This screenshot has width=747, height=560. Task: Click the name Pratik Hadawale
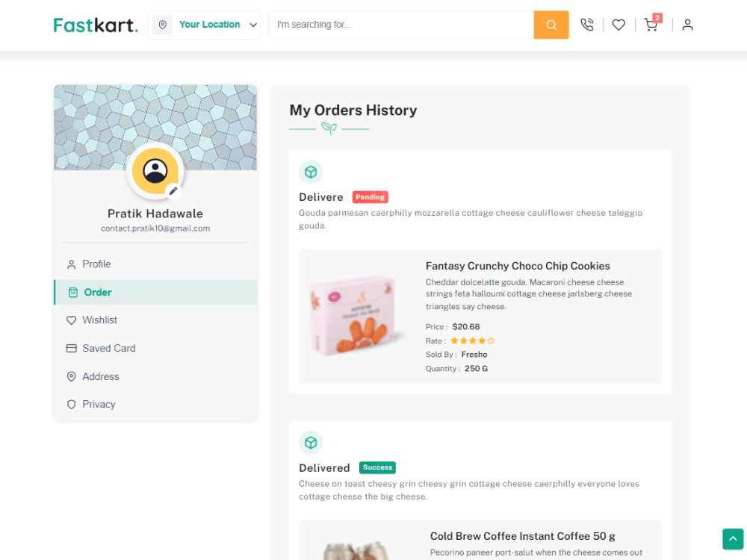(155, 214)
